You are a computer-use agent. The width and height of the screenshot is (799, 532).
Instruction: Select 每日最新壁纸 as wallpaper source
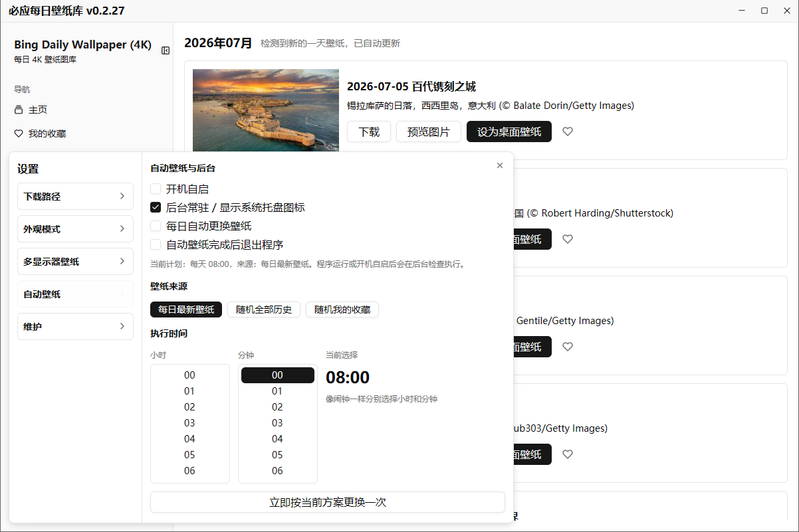click(x=186, y=310)
